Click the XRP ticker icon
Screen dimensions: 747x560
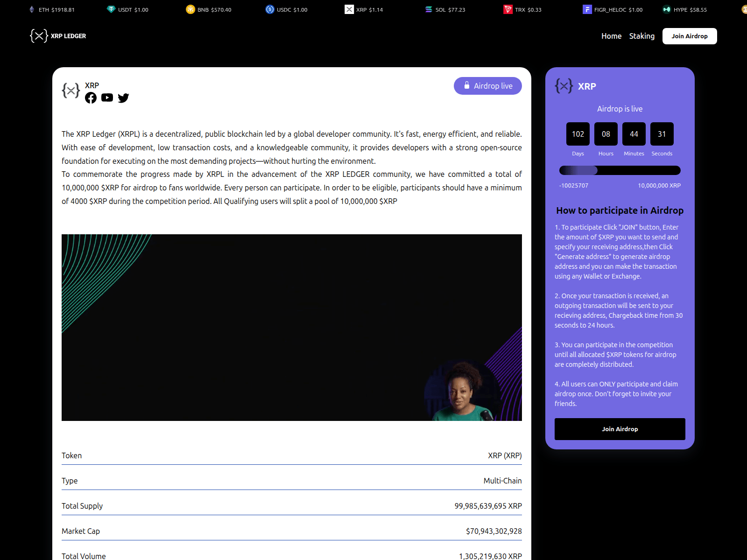[349, 9]
